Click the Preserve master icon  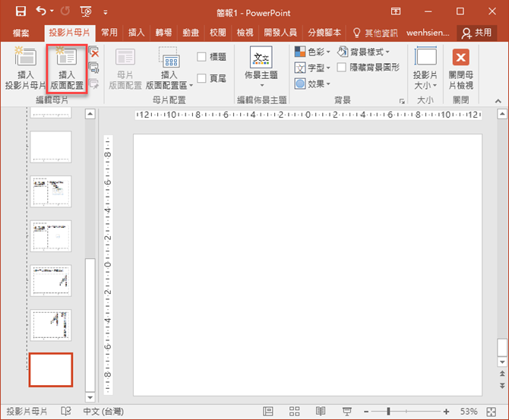pos(94,84)
